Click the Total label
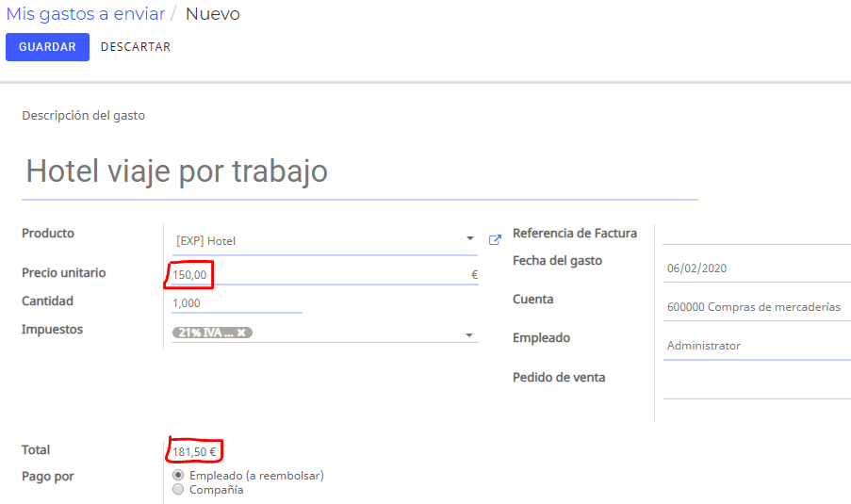 [x=36, y=449]
